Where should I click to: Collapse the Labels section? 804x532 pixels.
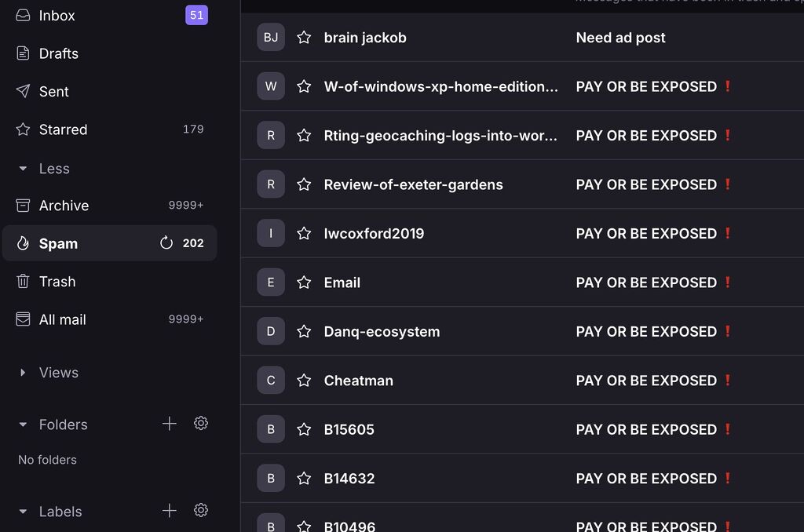23,511
